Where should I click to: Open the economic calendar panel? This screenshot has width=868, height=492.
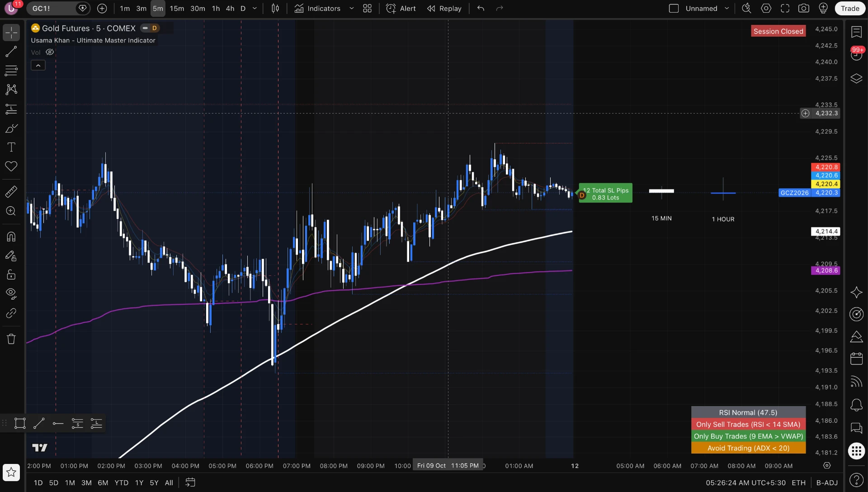[x=856, y=359]
